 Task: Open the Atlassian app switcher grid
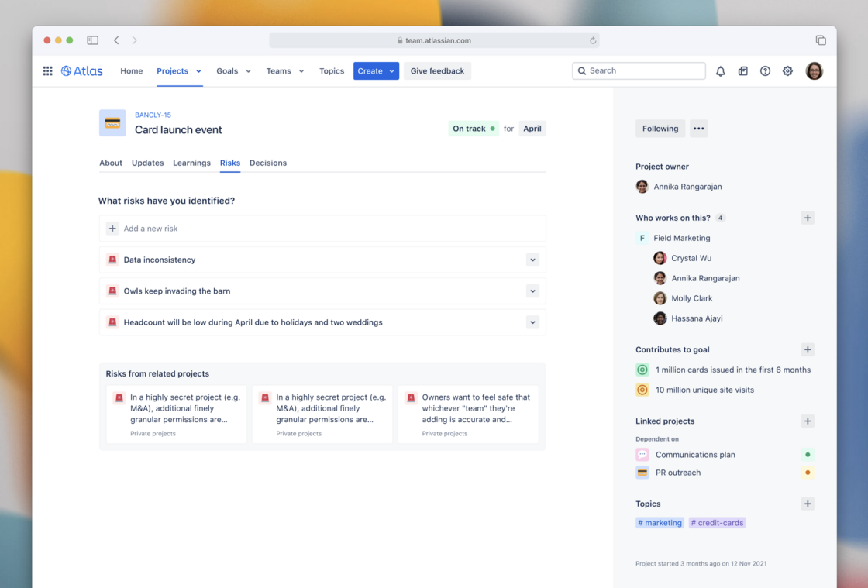pos(47,70)
